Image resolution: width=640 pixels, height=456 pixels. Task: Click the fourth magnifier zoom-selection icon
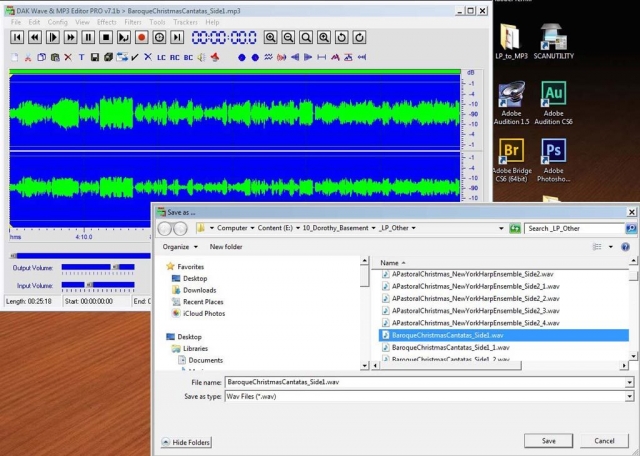(x=324, y=38)
